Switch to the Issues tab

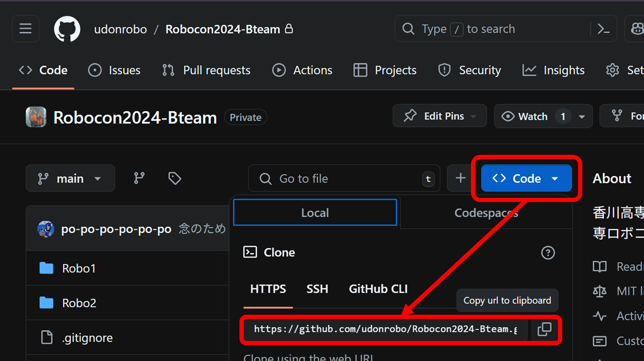(114, 70)
